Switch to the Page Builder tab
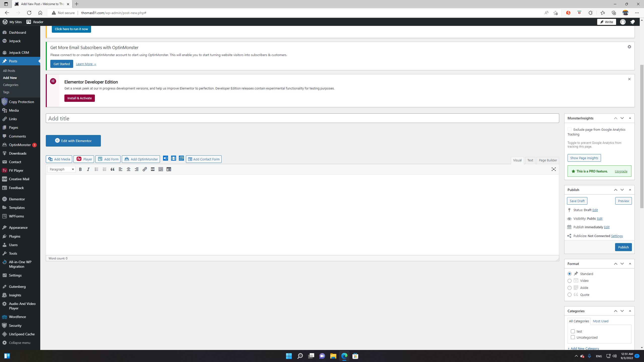 coord(548,160)
